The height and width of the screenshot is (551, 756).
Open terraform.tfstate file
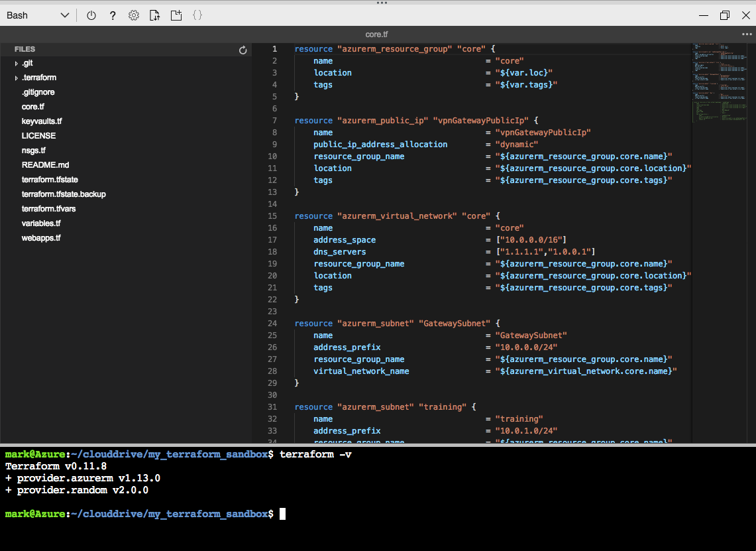(50, 180)
